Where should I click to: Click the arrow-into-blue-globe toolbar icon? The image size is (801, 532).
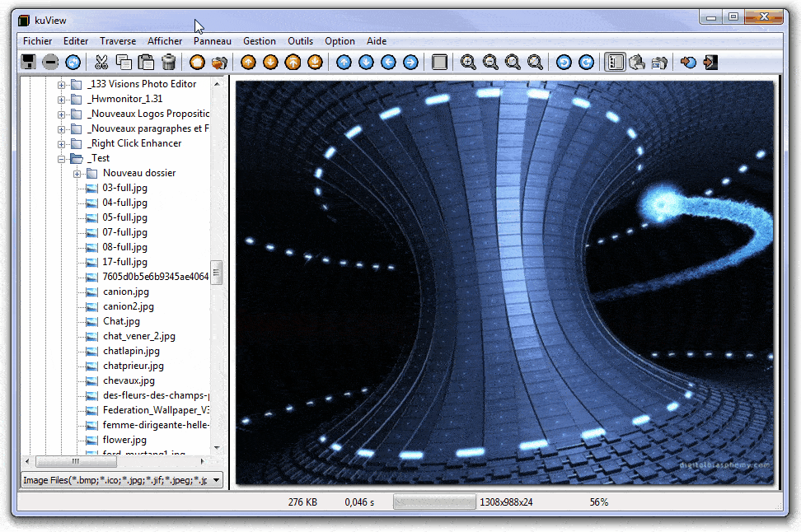click(x=688, y=63)
